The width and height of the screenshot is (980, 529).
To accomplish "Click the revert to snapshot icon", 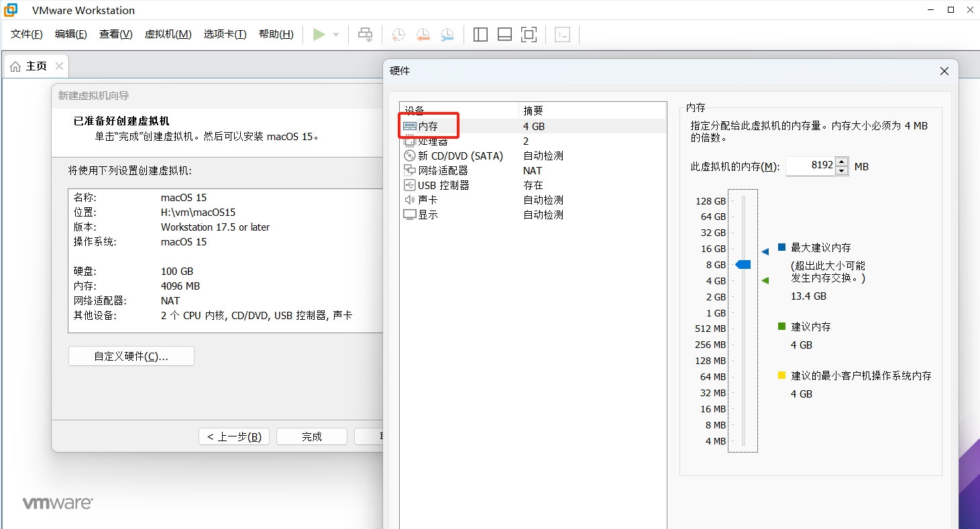I will click(423, 35).
